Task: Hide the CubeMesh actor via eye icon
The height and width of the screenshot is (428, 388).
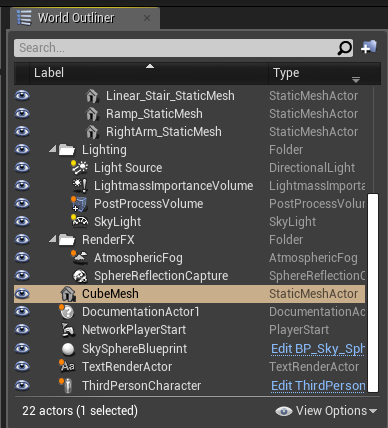Action: pos(22,294)
